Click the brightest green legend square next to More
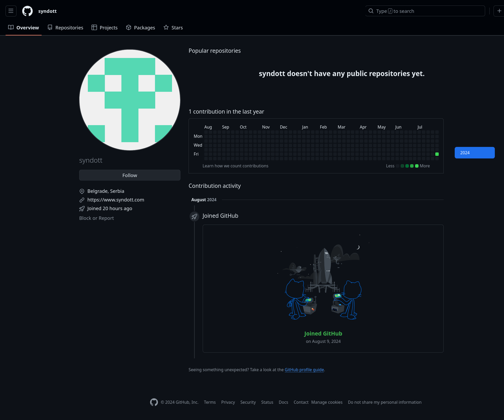 [x=417, y=166]
